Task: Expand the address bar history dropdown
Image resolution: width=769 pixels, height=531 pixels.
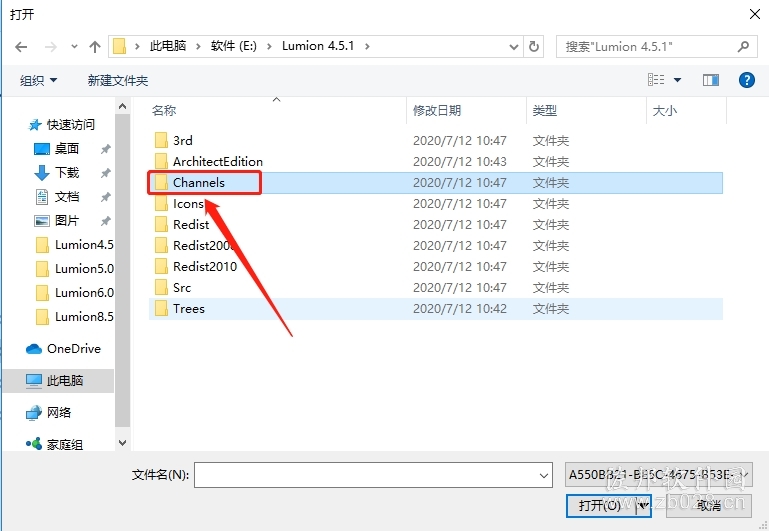Action: coord(513,47)
